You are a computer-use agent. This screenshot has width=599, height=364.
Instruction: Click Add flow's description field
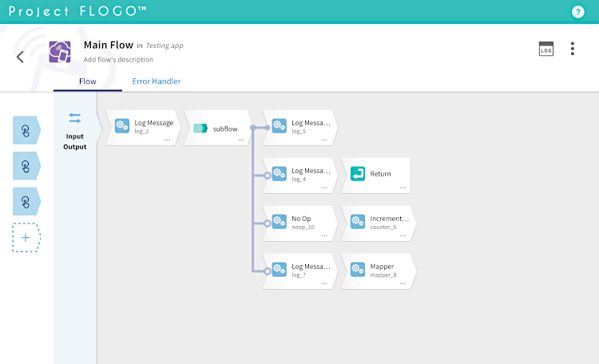[118, 60]
